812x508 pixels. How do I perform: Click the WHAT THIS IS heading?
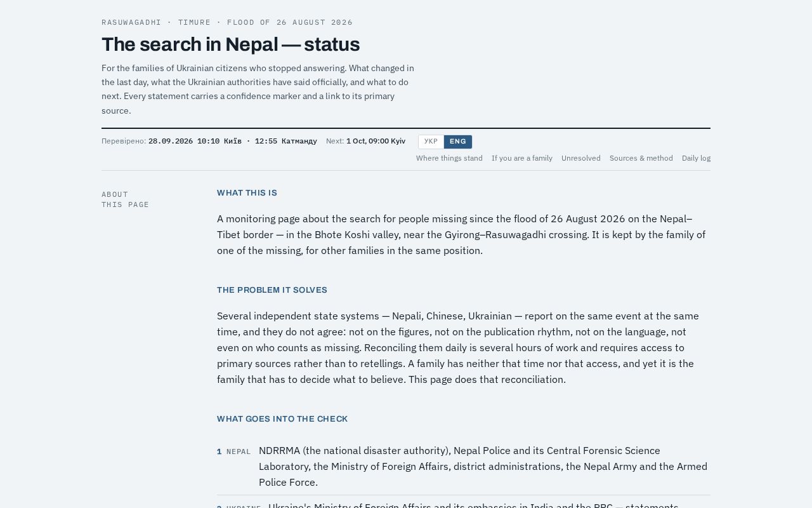point(247,193)
